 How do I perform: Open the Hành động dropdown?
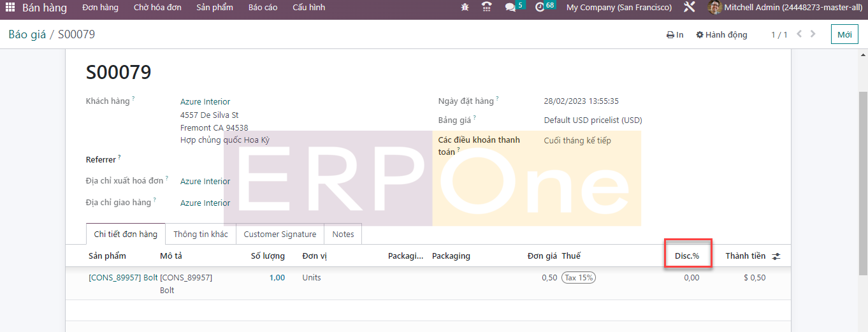(721, 35)
